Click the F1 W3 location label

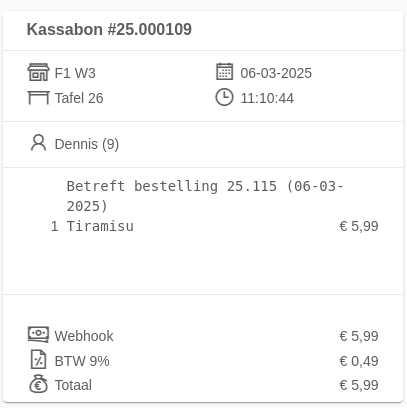(75, 73)
